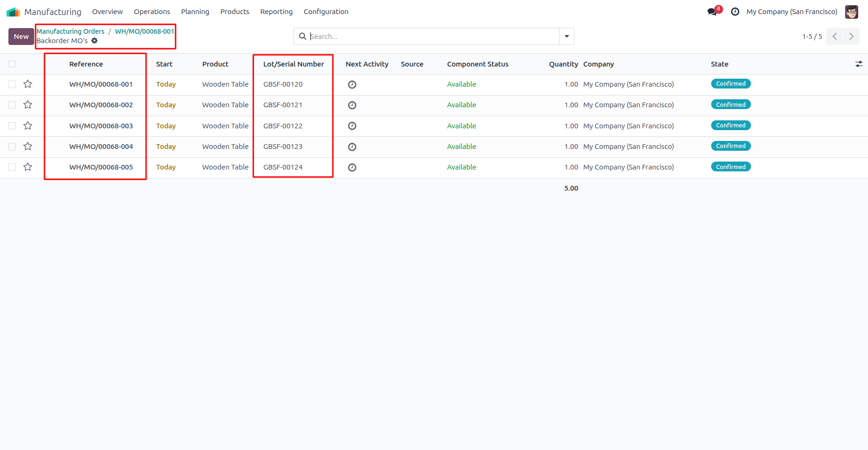Sort by Company column header
The height and width of the screenshot is (450, 868).
click(598, 64)
